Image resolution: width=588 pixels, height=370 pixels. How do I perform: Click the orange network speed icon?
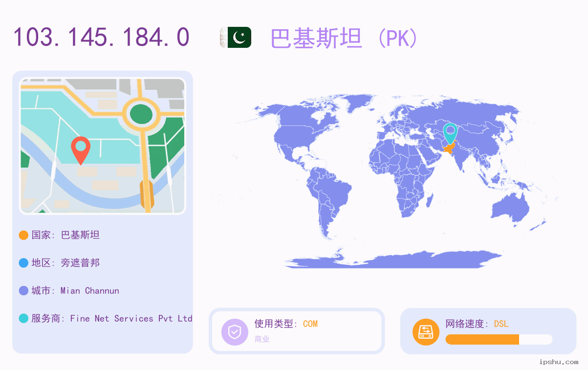[x=426, y=332]
